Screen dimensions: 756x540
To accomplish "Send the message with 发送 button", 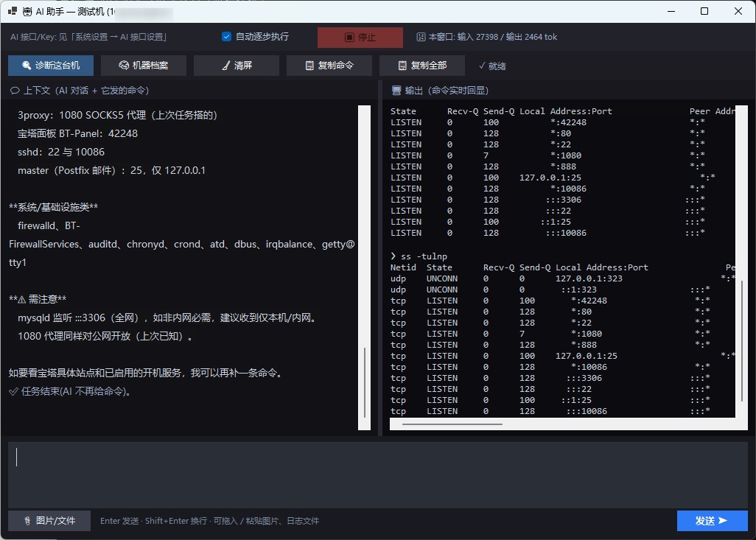I will 712,521.
